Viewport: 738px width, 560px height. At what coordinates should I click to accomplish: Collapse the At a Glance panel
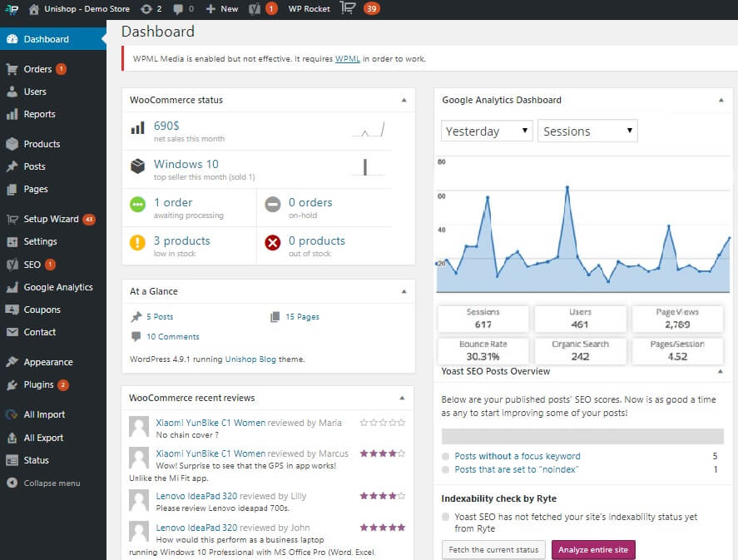(404, 291)
